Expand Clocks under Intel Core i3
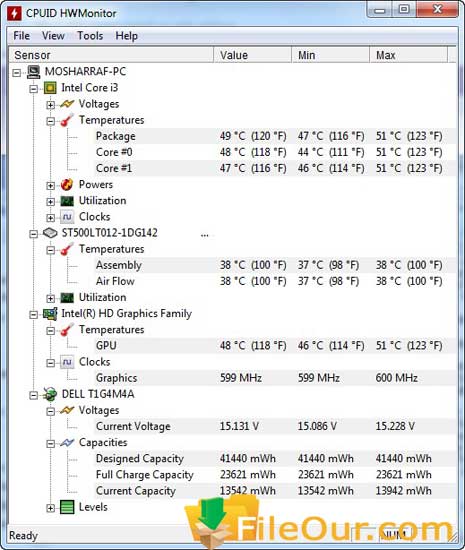This screenshot has width=465, height=550. 50,217
